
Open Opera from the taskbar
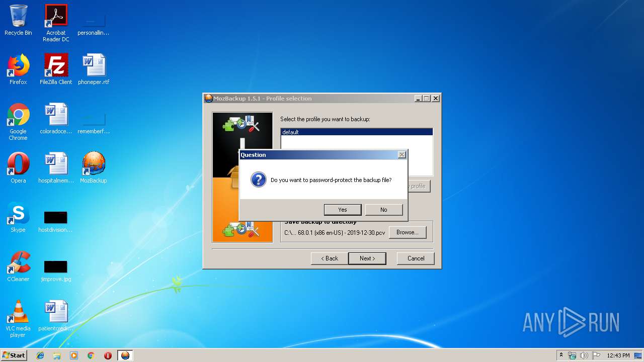click(x=108, y=355)
